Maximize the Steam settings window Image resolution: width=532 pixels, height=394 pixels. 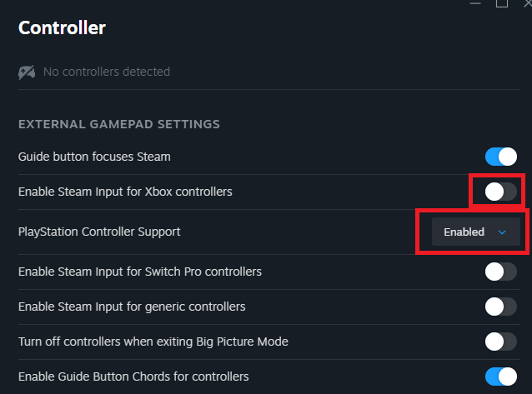point(501,3)
